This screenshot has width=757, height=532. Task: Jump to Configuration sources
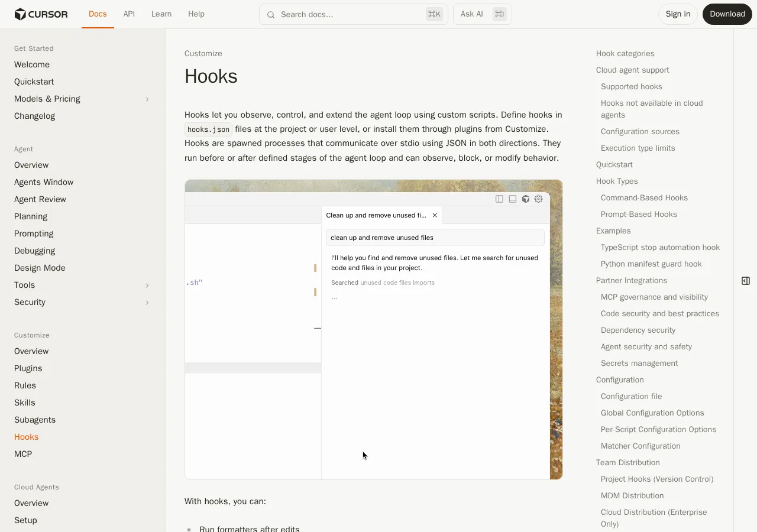coord(640,131)
